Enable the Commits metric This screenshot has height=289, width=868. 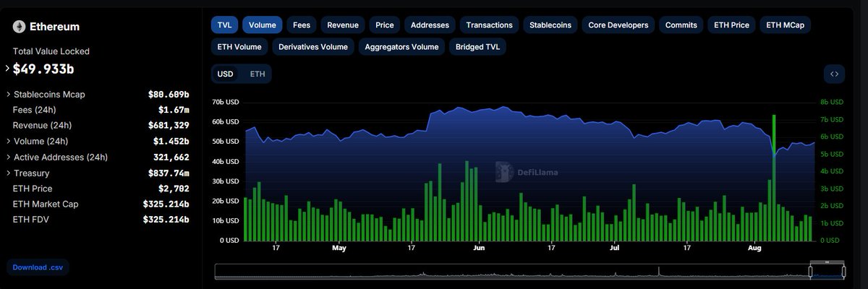pos(681,25)
